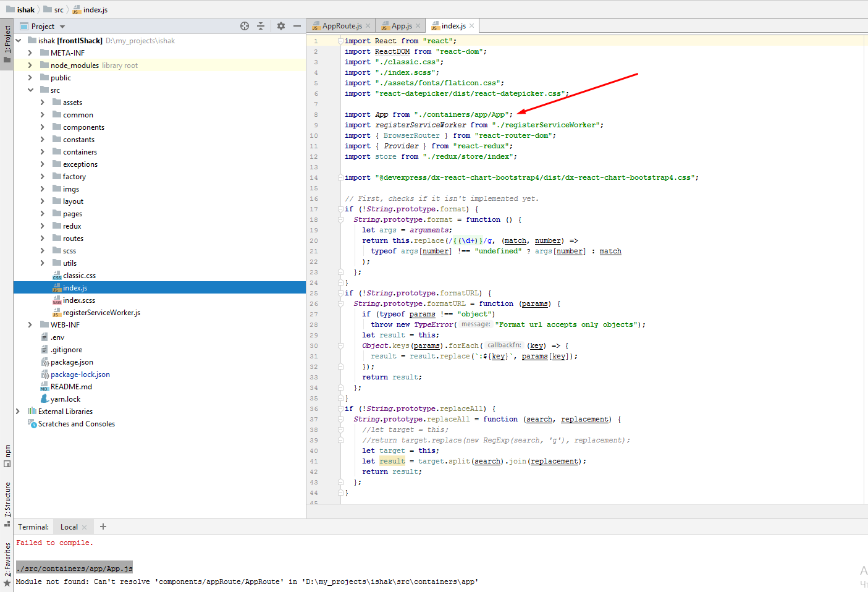Viewport: 868px width, 592px height.
Task: Open Project panel settings gear
Action: tap(281, 26)
